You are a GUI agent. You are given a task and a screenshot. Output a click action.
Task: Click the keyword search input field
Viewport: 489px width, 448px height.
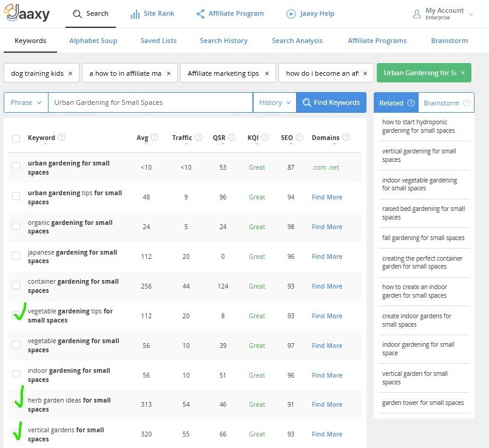(150, 102)
